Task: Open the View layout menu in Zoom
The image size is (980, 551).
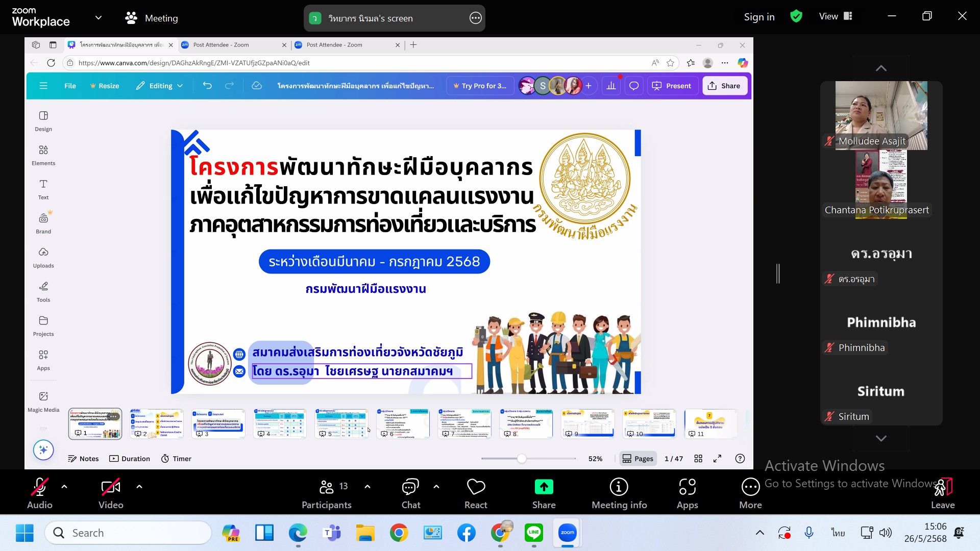Action: point(836,16)
